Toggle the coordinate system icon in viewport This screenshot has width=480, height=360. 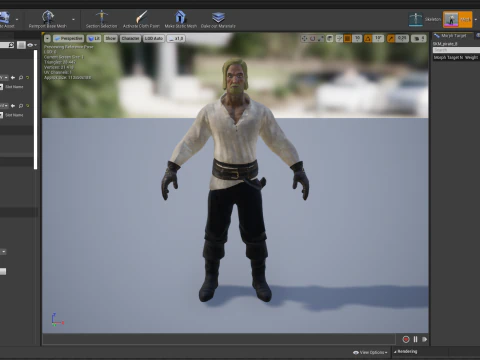coord(330,39)
